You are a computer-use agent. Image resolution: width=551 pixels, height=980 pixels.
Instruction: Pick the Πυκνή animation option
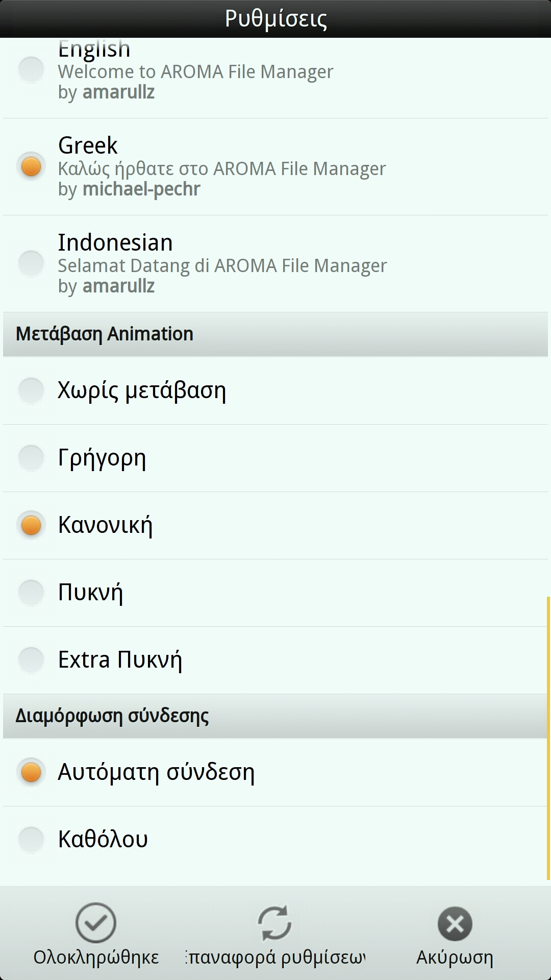point(31,593)
